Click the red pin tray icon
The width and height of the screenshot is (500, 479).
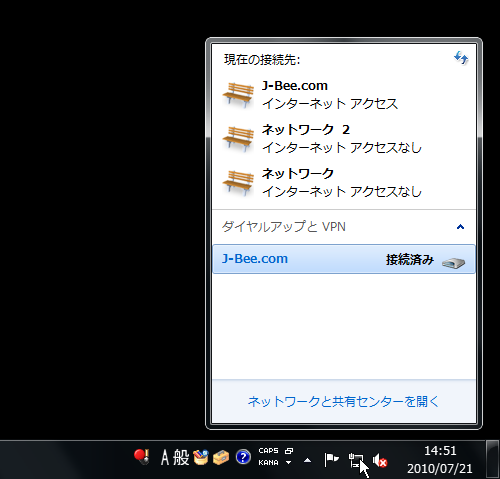point(142,456)
